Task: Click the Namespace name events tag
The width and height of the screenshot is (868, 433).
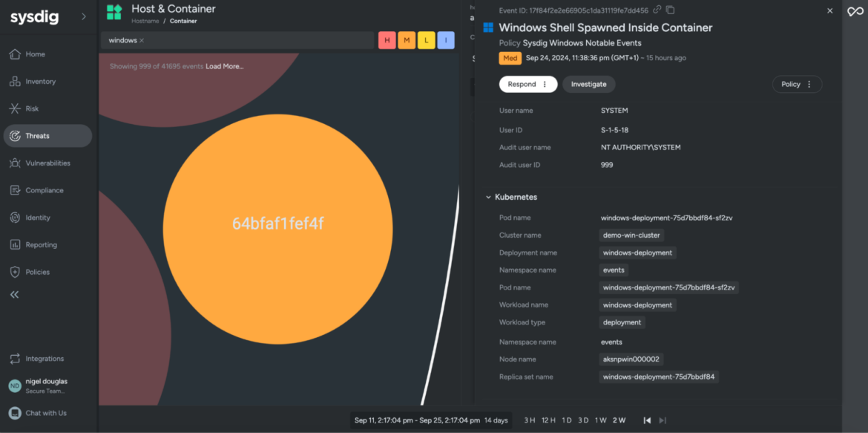Action: [614, 270]
